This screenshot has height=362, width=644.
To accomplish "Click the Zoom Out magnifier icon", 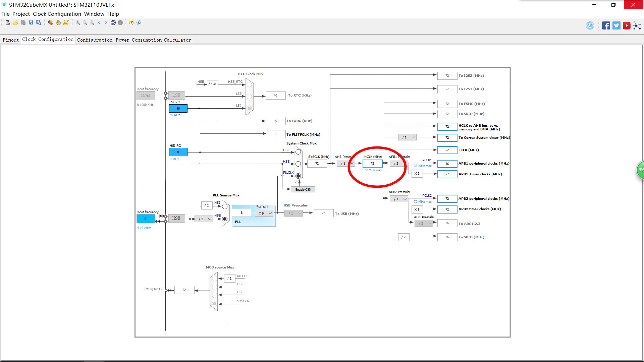I will 92,22.
